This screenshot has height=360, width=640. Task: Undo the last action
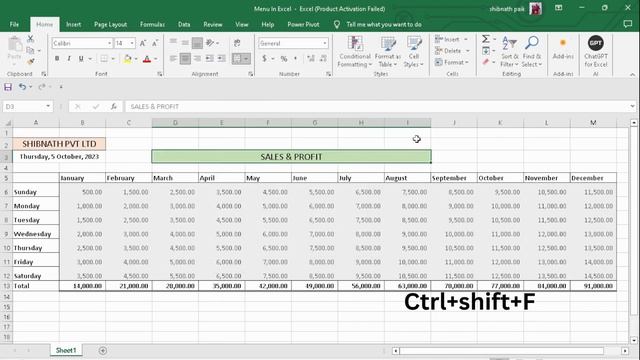[22, 87]
